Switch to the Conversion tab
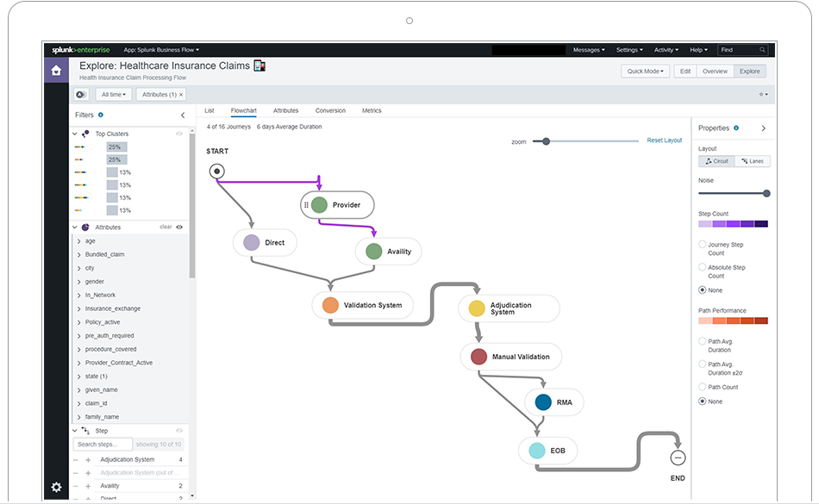Screen dimensions: 819x504 [x=330, y=110]
